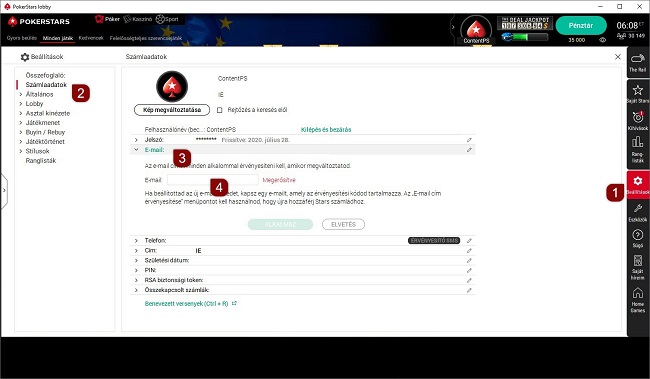
Task: Select Ranglisták in settings tree
Action: [x=41, y=160]
